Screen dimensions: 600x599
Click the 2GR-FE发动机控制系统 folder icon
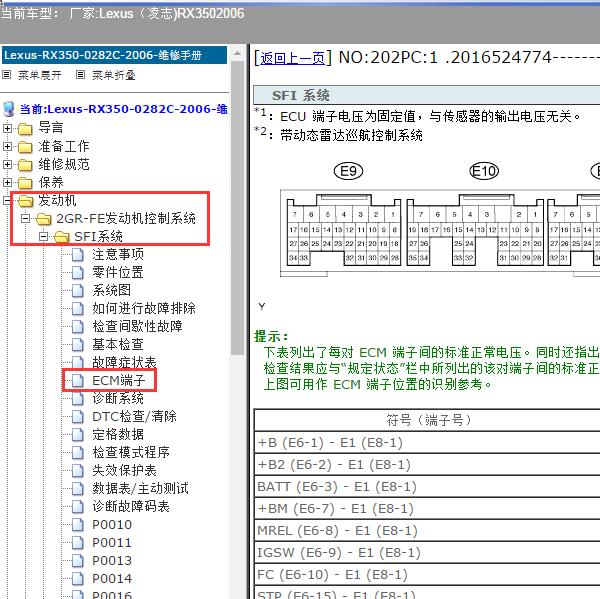pyautogui.click(x=44, y=219)
